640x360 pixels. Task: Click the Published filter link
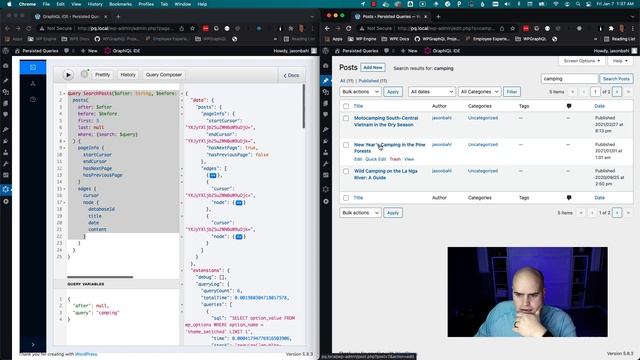[x=373, y=81]
